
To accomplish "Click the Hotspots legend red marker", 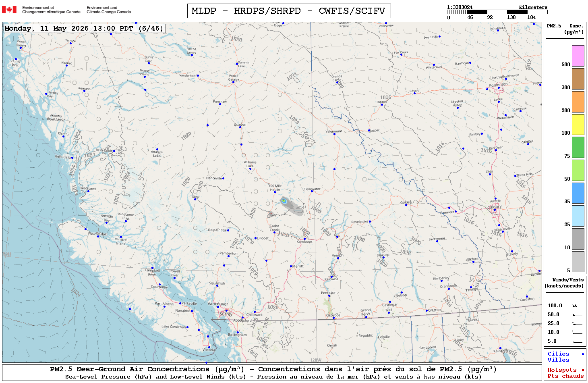I will pyautogui.click(x=583, y=370).
